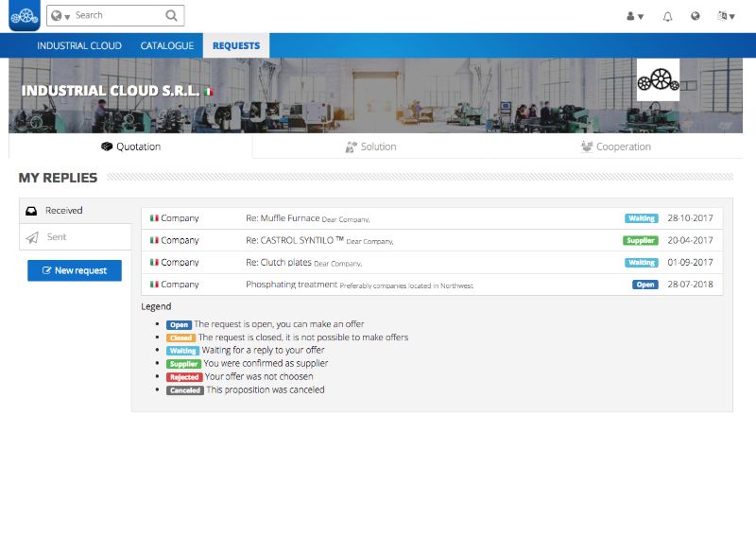
Task: Focus the Search input field
Action: [x=116, y=16]
